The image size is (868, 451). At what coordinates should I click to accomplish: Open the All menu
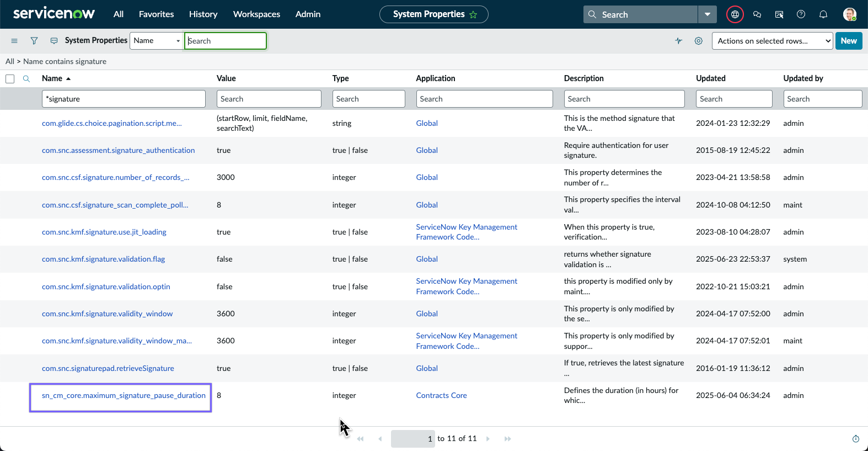click(119, 14)
